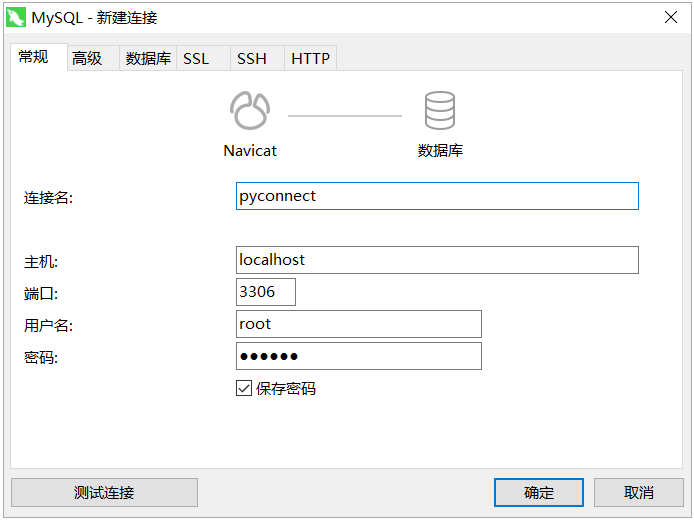The image size is (694, 520).
Task: Click the MySQL dolphin title bar icon
Action: [x=16, y=18]
